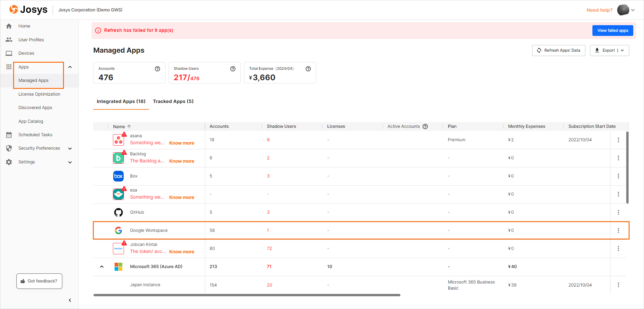The image size is (644, 309).
Task: Click the refresh failed warning icon
Action: (x=98, y=31)
